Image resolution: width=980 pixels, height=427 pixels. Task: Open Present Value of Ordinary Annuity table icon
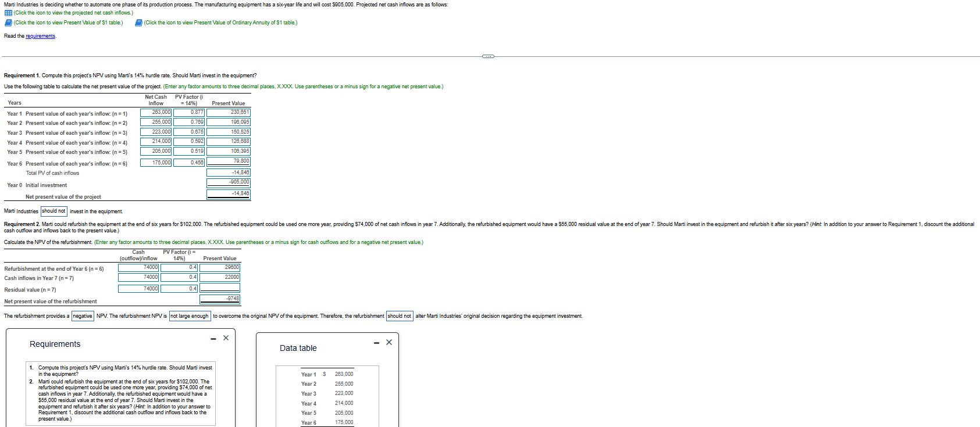click(x=138, y=23)
